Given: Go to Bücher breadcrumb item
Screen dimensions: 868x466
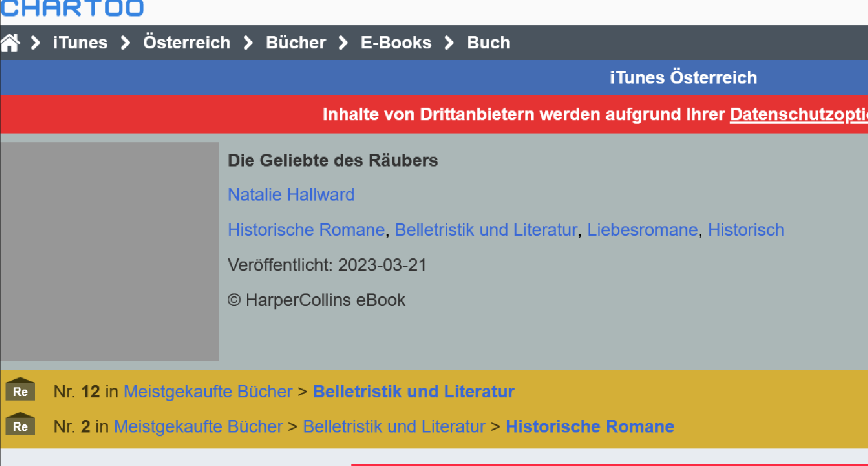Looking at the screenshot, I should (x=296, y=42).
